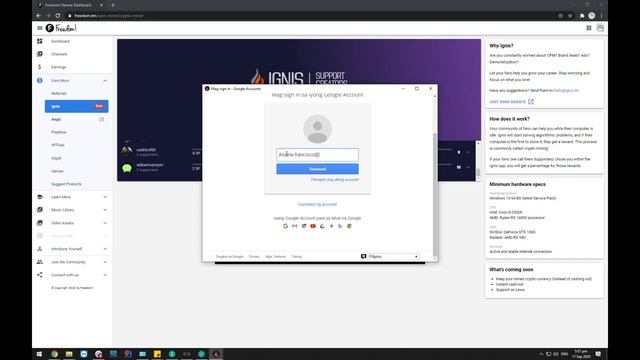Collapse the Earn More section chevron

point(105,80)
